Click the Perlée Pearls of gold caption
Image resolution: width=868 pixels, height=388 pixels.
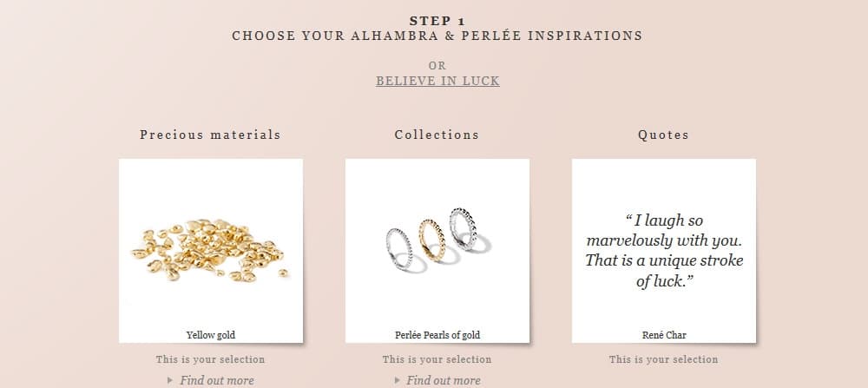pos(437,335)
